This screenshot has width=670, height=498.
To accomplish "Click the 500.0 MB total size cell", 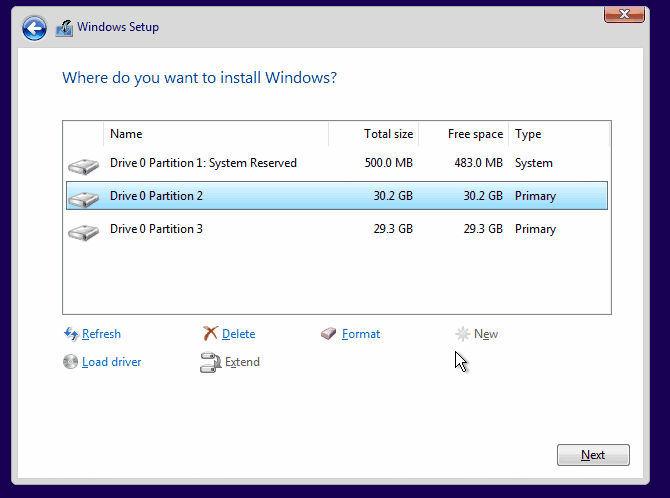I will click(x=389, y=163).
